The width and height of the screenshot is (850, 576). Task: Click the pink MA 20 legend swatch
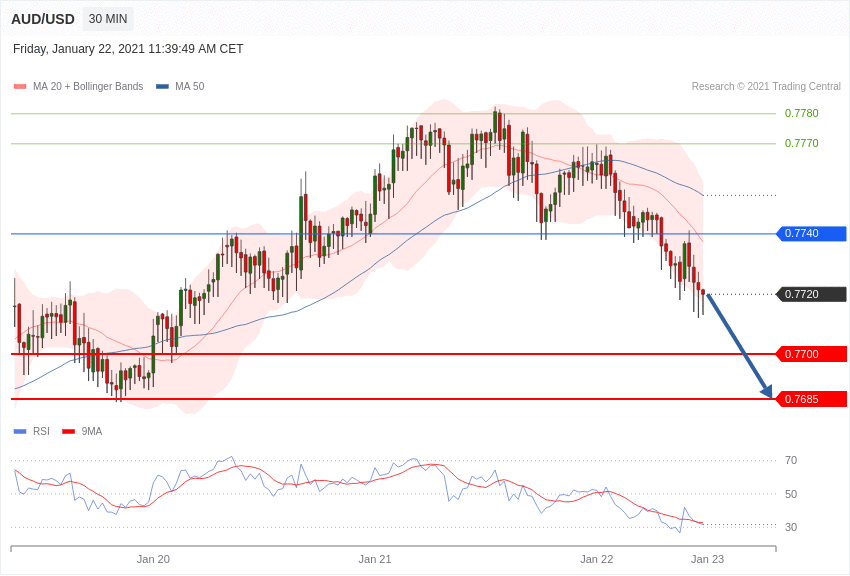pos(20,87)
